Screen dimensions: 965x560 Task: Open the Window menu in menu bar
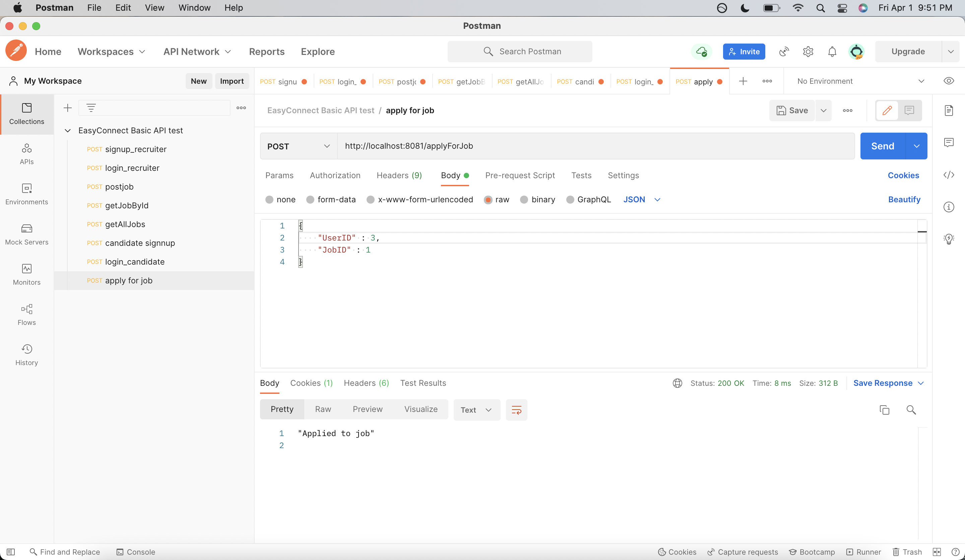194,8
